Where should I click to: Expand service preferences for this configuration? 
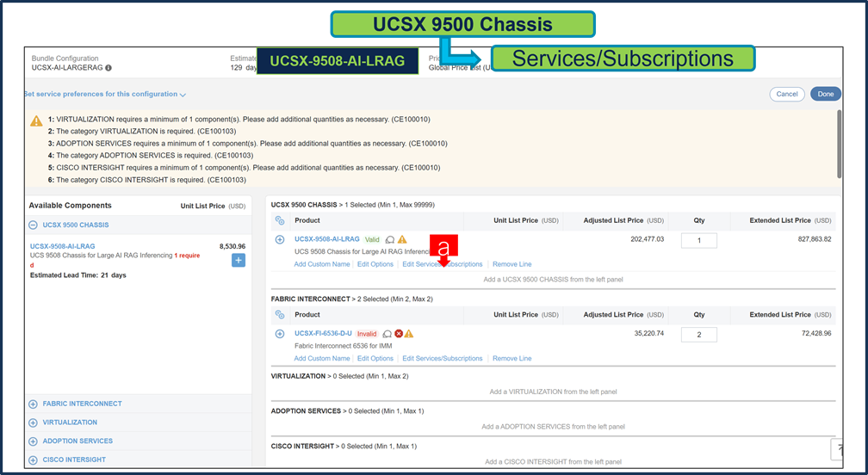click(x=105, y=94)
